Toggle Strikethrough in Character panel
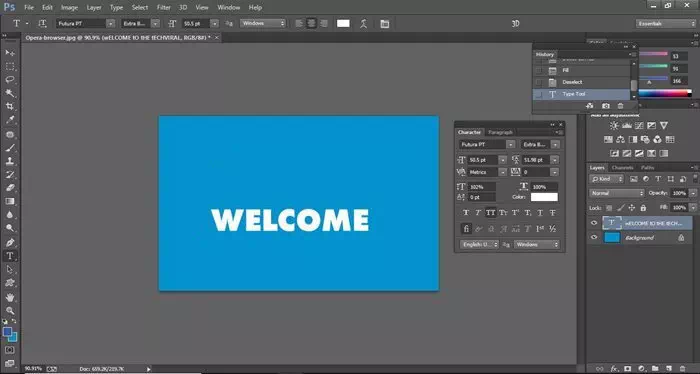Screen dimensions: 700x374 [553, 213]
